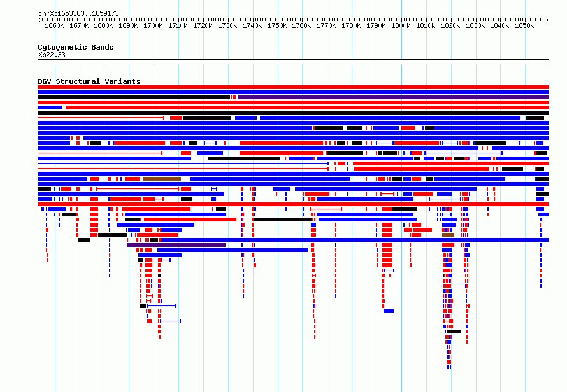The image size is (567, 392).
Task: Click the 1850k ruler label
Action: point(525,25)
